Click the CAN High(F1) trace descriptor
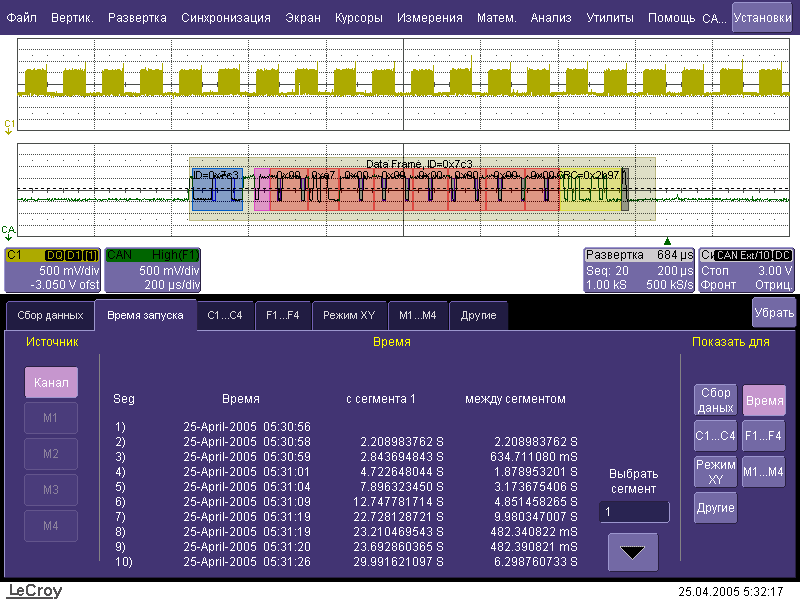 (153, 269)
